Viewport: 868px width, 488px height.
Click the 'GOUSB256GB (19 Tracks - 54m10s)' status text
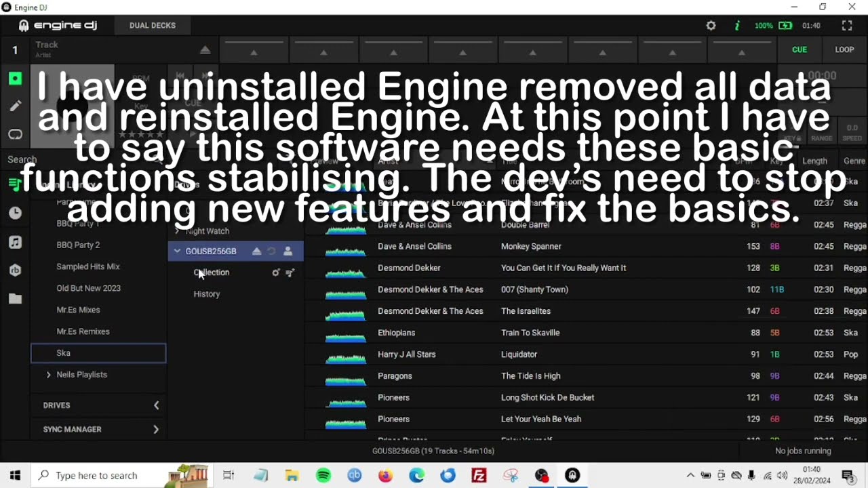[433, 451]
